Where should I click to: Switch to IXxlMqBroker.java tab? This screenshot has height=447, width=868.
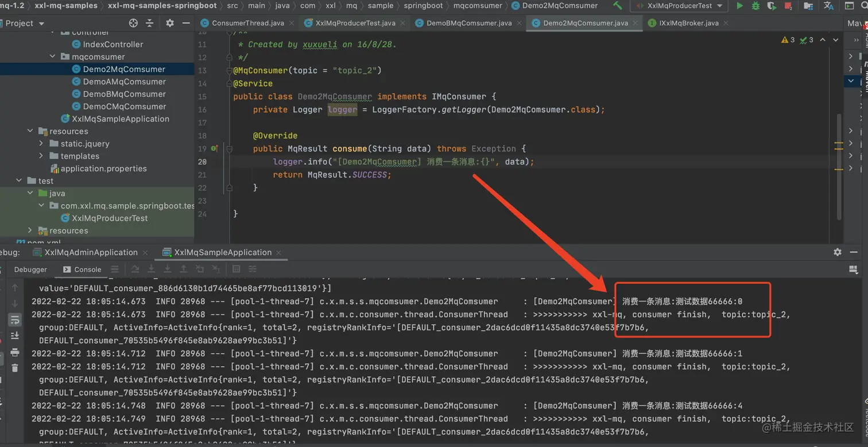click(x=689, y=23)
